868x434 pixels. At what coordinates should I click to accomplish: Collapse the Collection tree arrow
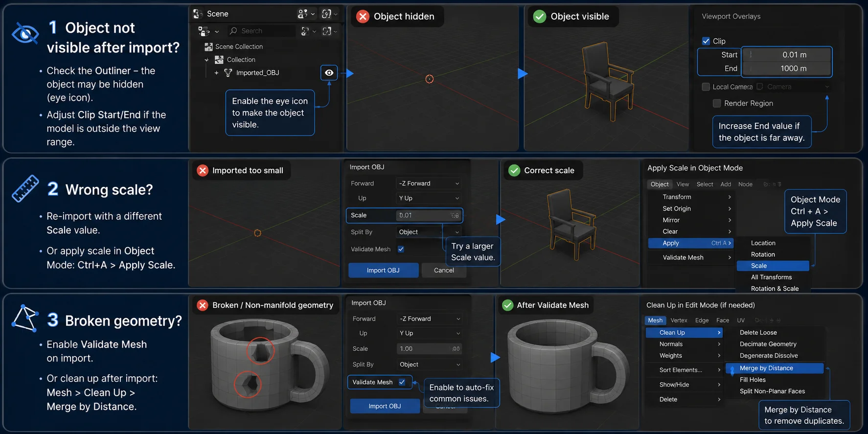tap(206, 60)
